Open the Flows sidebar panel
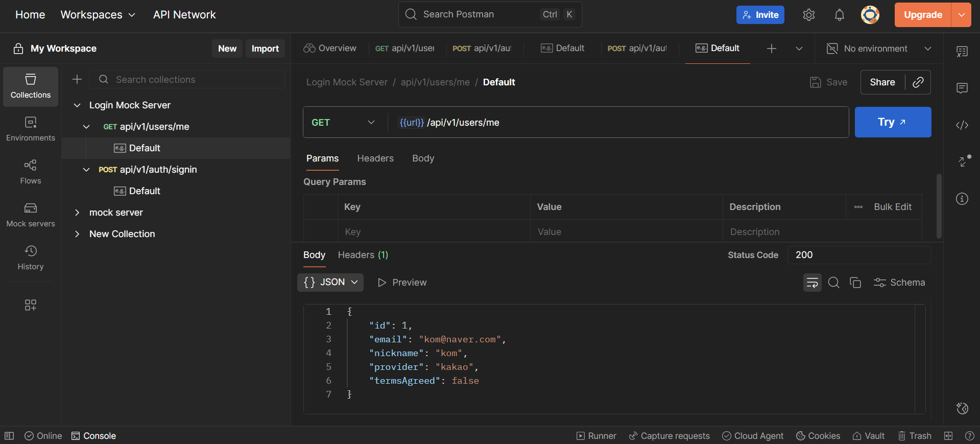Image resolution: width=980 pixels, height=444 pixels. point(31,172)
